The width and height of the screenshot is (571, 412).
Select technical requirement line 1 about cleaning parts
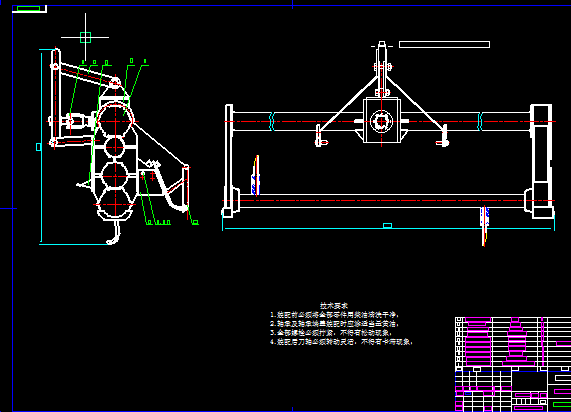[335, 314]
